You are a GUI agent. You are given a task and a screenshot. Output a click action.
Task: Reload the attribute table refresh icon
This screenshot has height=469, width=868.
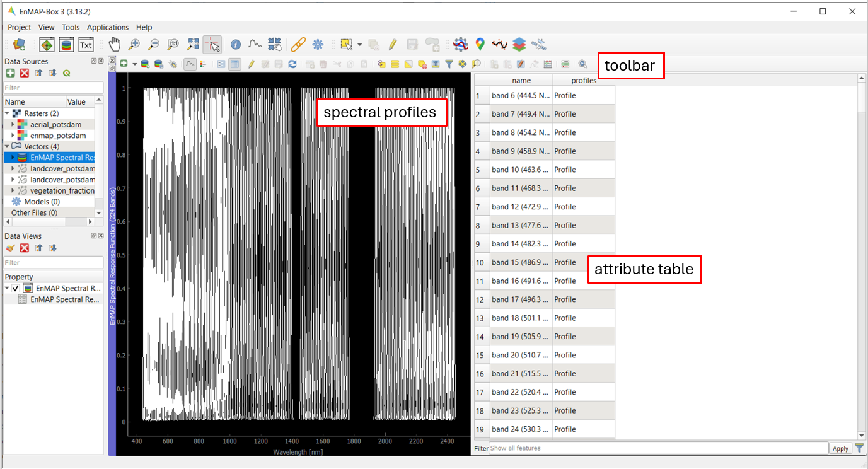[292, 64]
